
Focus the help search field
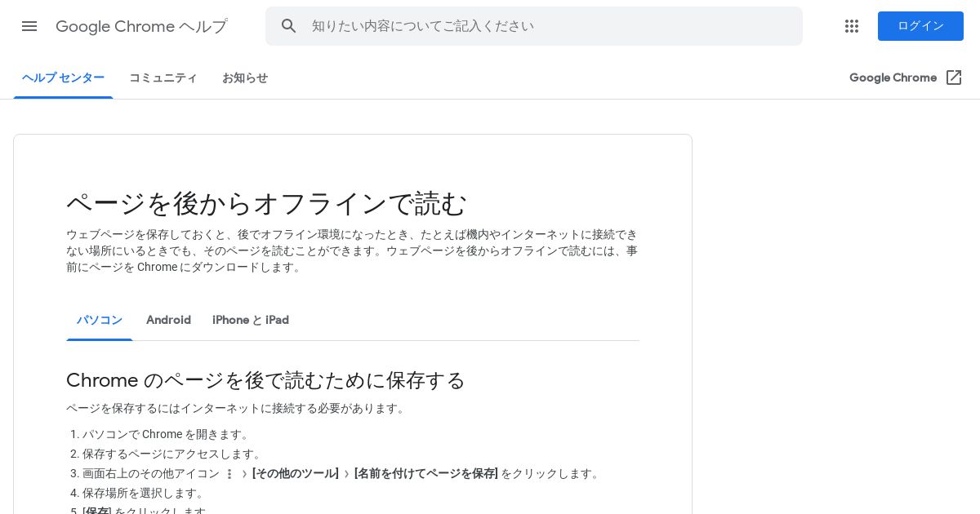click(534, 26)
